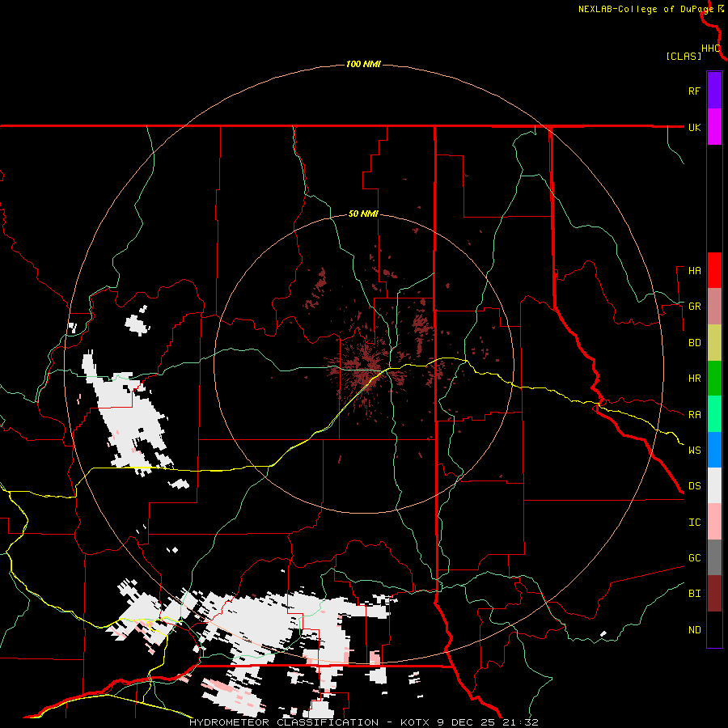Select the yellow BD legend swatch
728x728 pixels.
pyautogui.click(x=714, y=342)
